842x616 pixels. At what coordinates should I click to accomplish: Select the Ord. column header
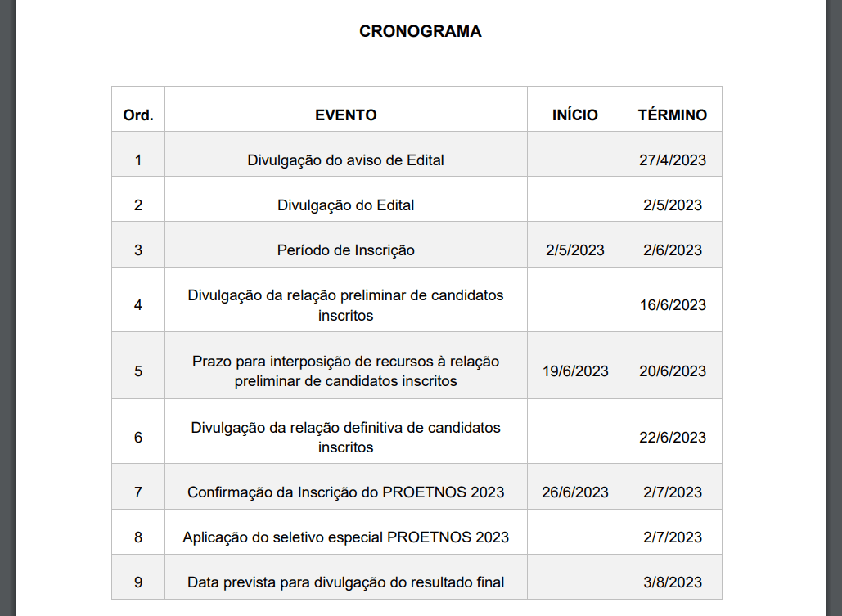[138, 115]
